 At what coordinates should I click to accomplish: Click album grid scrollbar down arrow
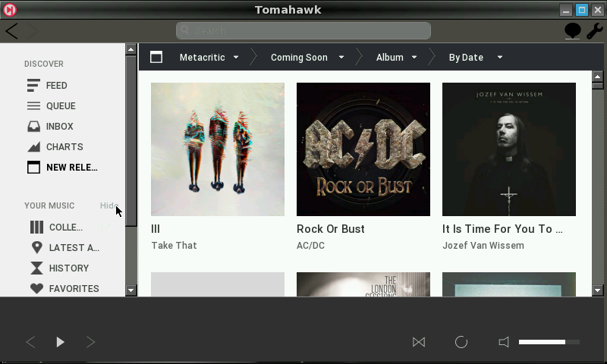coord(598,290)
